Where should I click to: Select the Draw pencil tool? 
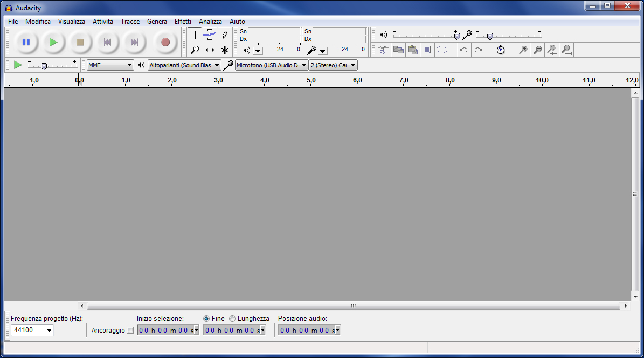pos(225,35)
